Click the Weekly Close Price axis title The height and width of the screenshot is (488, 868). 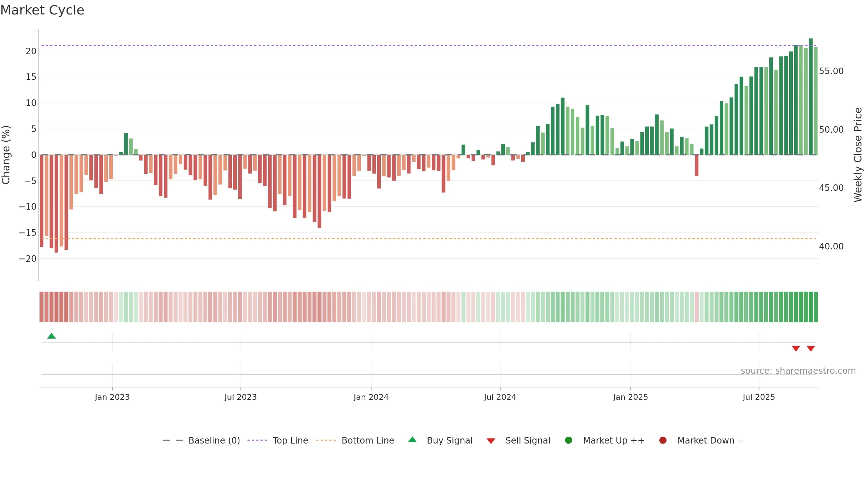coord(858,155)
